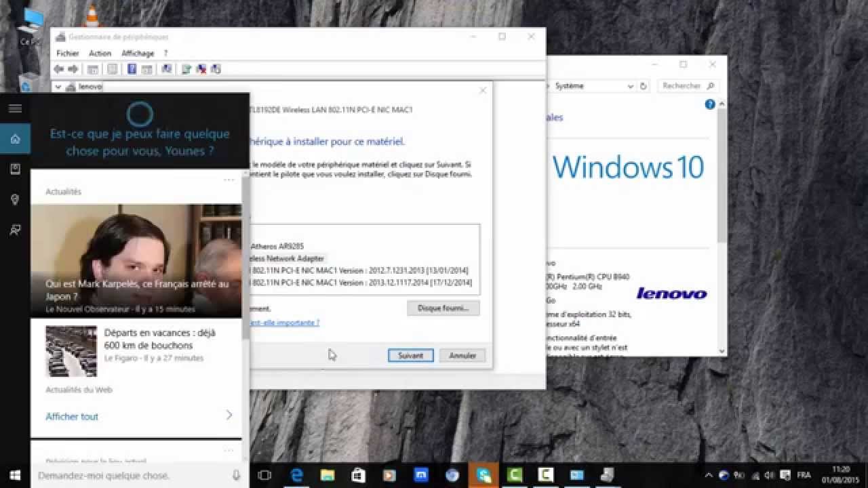
Task: Open the Cortana Reminders lightbulb icon
Action: tap(15, 199)
